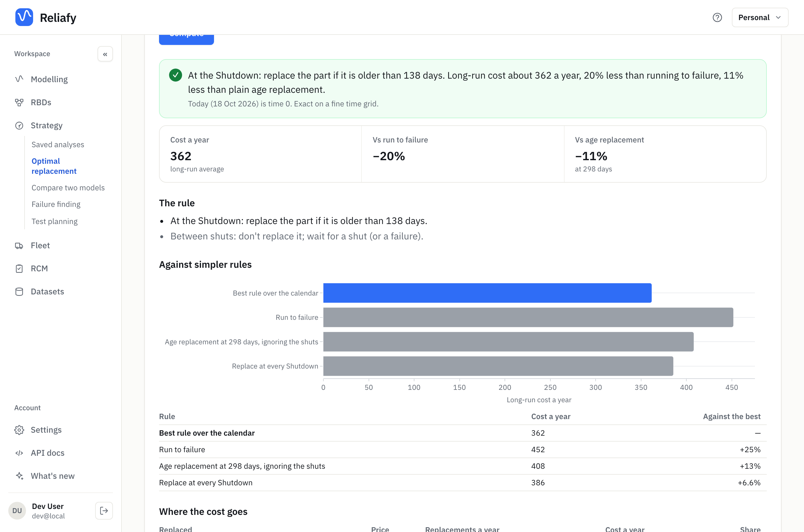The width and height of the screenshot is (804, 532).
Task: Click the blue Compute button
Action: pos(186,39)
